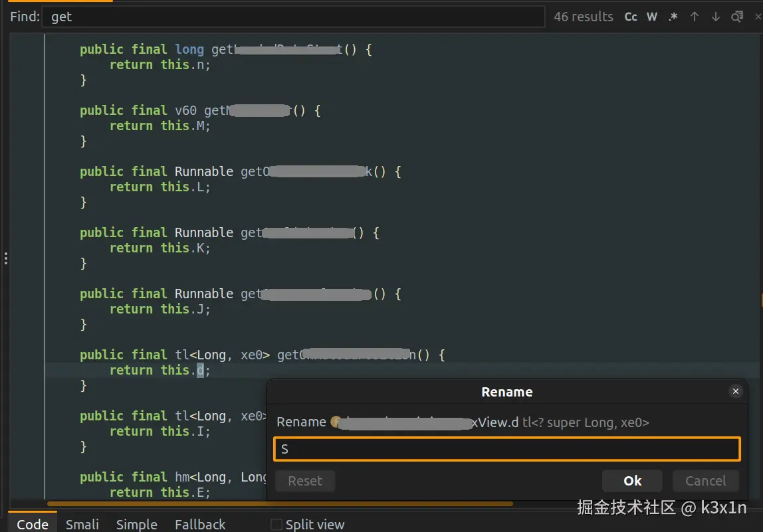Close the Rename dialog with X

click(x=736, y=392)
